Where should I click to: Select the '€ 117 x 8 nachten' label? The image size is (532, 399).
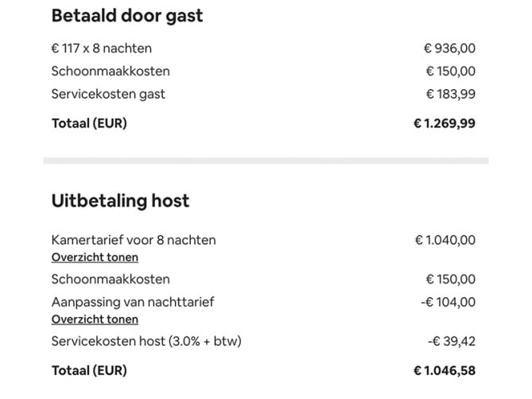tap(101, 49)
